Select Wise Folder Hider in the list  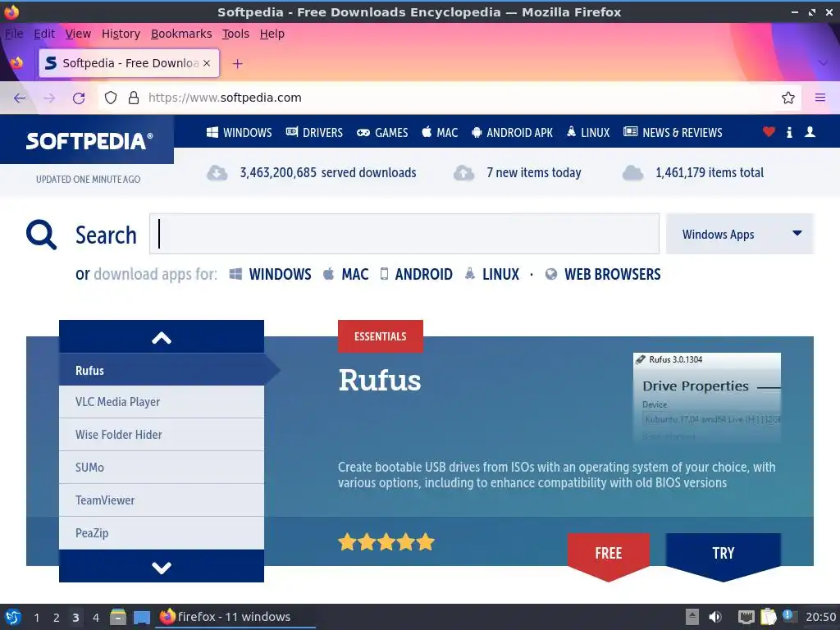coord(162,435)
